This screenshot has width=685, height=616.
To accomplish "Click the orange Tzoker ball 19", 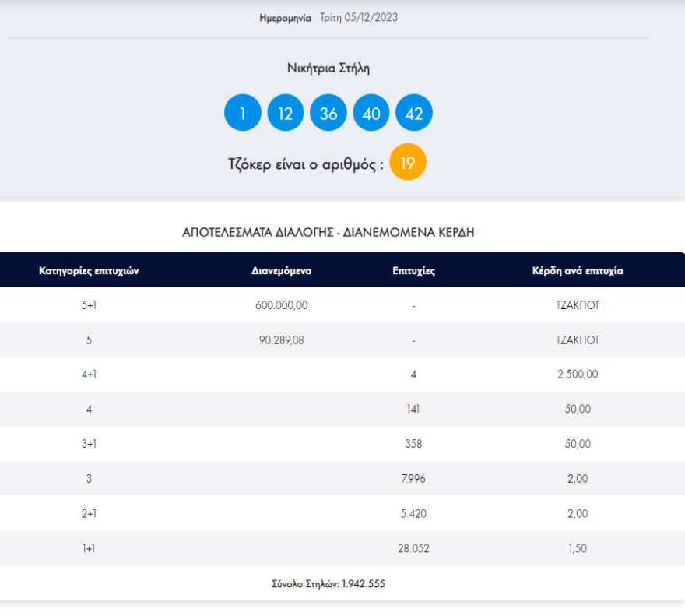I will tap(408, 163).
